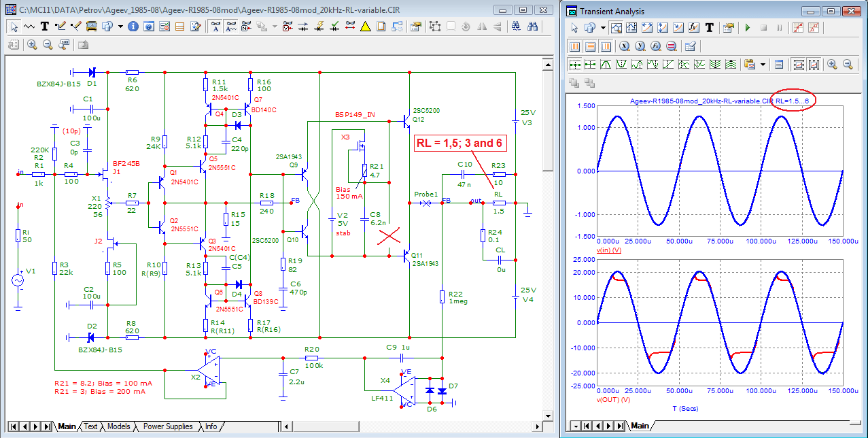Click the fx performance tag icon
868x438 pixels.
pyautogui.click(x=694, y=28)
